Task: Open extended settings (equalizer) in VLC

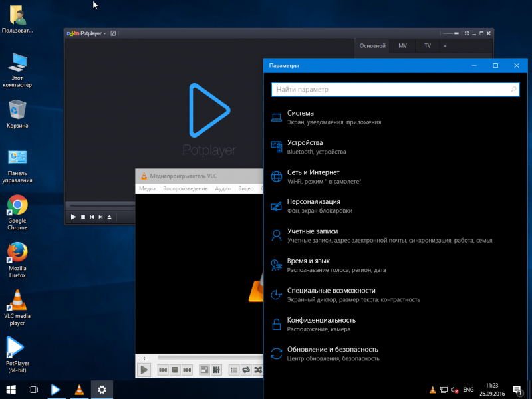Action: (x=217, y=370)
